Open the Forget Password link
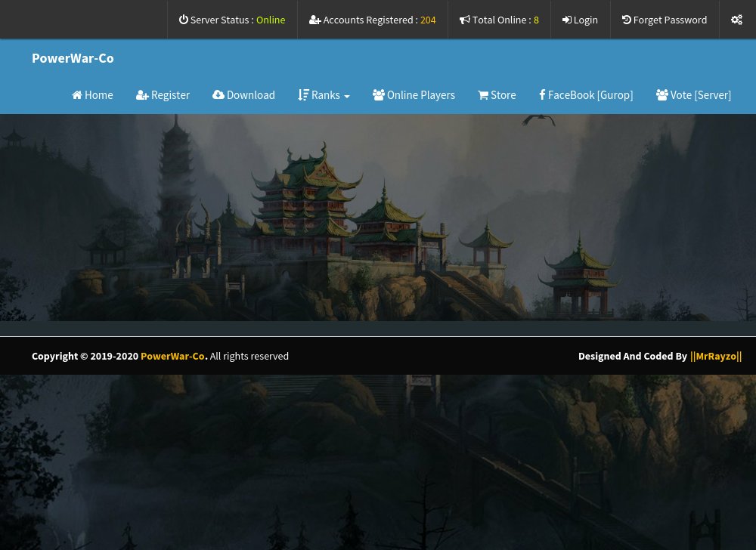The width and height of the screenshot is (756, 550). click(x=665, y=20)
